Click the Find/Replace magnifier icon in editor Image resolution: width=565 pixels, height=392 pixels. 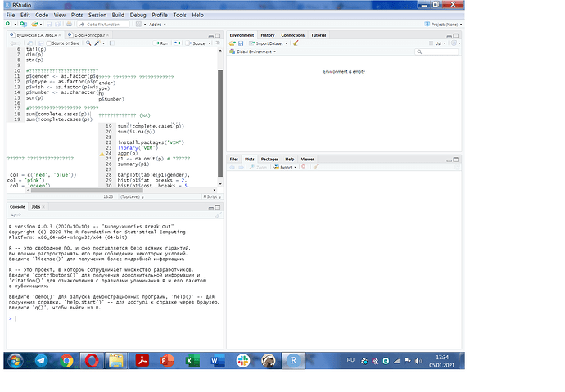88,43
